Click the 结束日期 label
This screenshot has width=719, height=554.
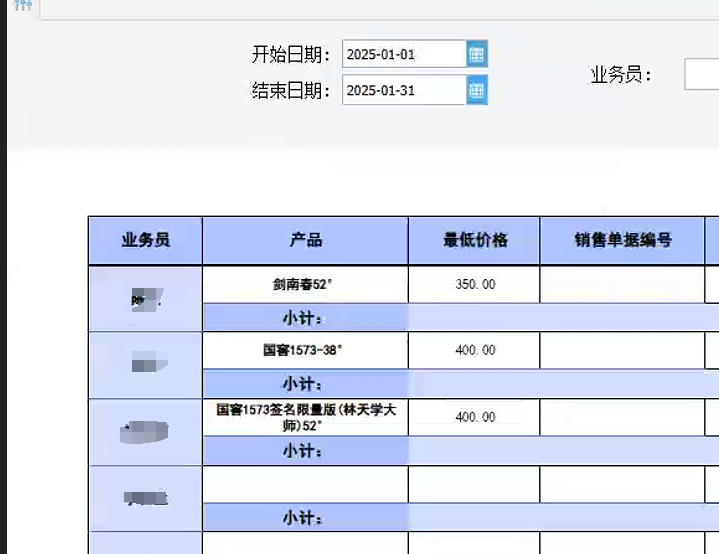point(291,90)
